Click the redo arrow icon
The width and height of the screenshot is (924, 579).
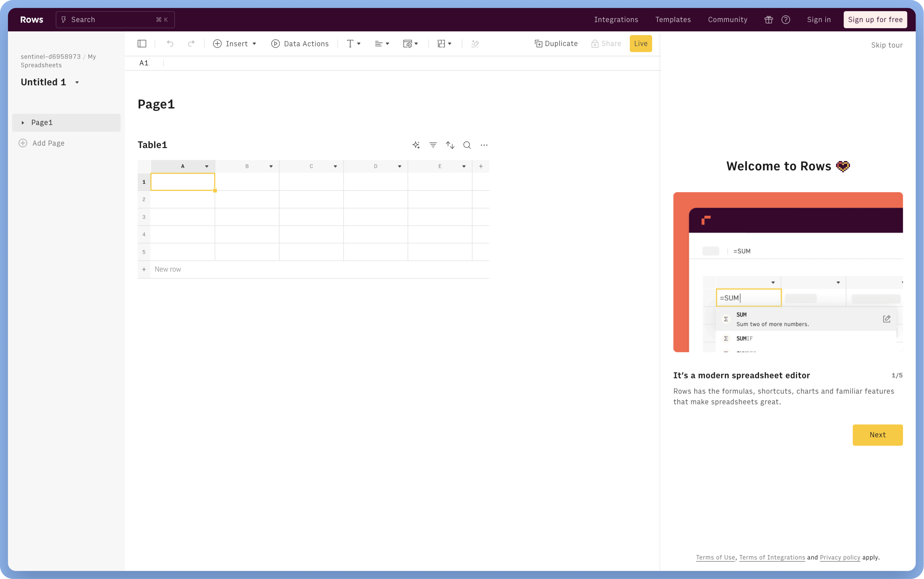pyautogui.click(x=191, y=44)
